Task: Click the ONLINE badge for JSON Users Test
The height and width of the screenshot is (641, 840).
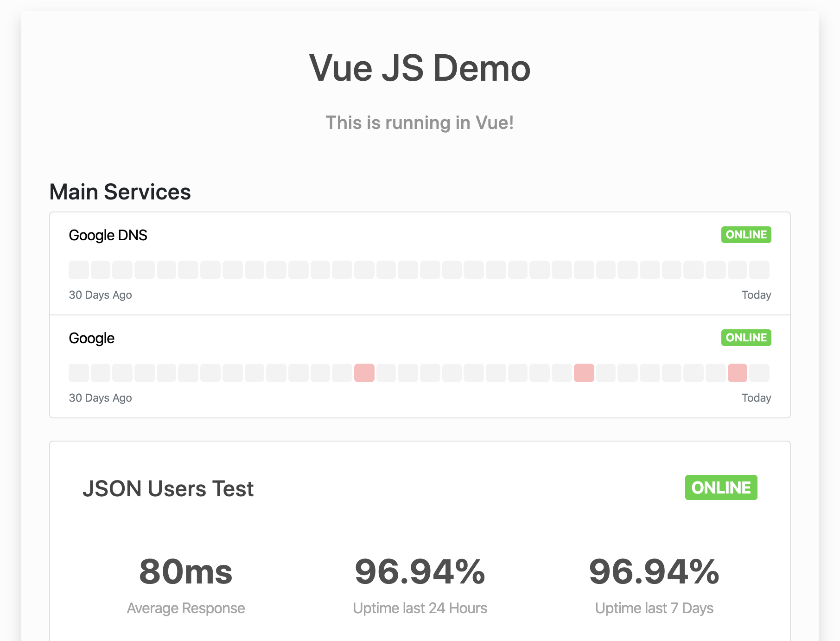Action: [x=720, y=487]
